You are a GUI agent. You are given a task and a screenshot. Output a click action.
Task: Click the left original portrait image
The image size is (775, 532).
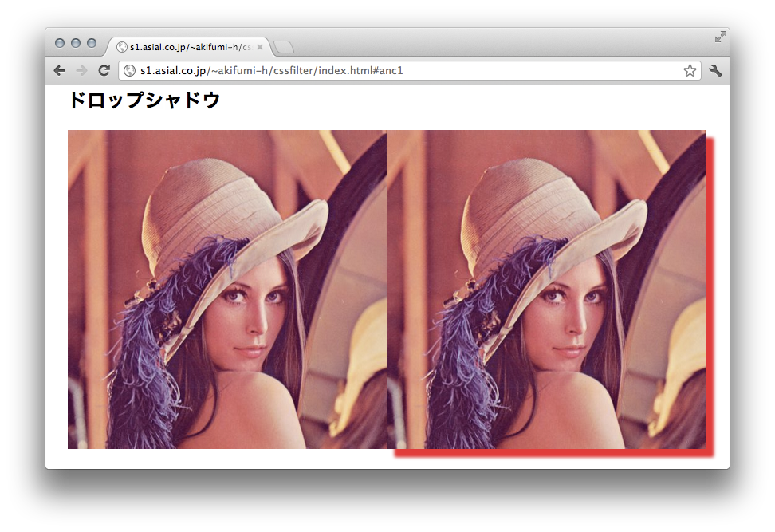pyautogui.click(x=226, y=290)
